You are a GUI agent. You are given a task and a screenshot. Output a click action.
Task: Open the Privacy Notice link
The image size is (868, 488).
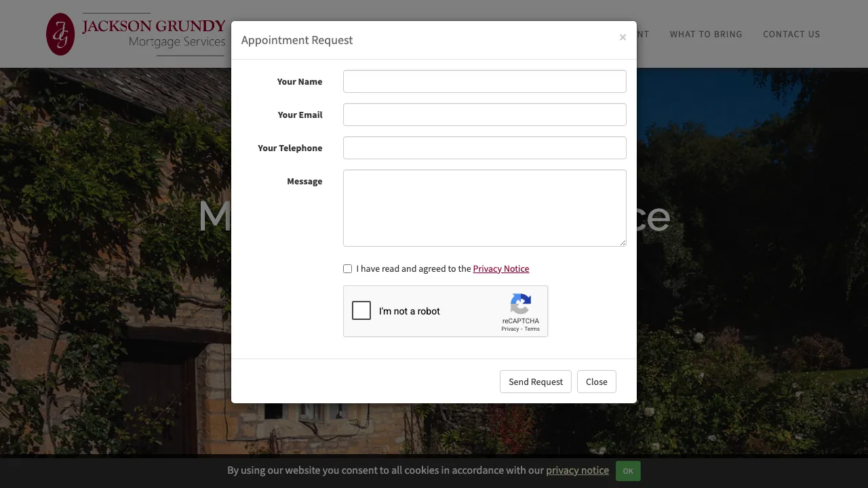coord(501,268)
